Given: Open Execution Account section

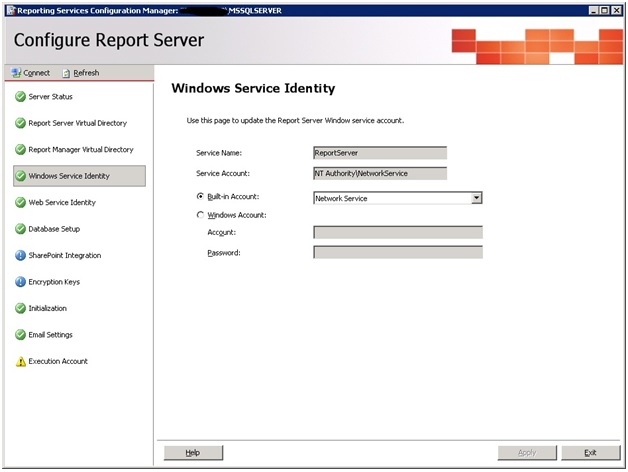Looking at the screenshot, I should (x=58, y=361).
